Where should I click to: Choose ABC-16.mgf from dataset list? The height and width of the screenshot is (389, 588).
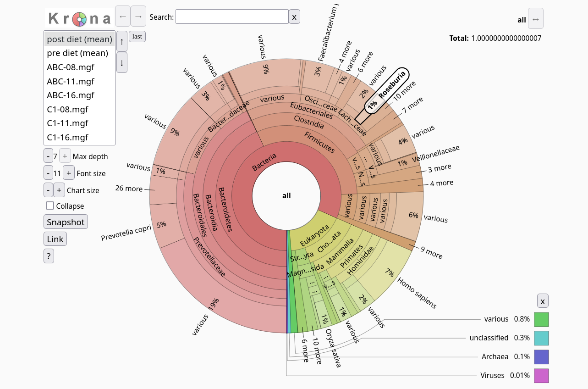click(71, 95)
